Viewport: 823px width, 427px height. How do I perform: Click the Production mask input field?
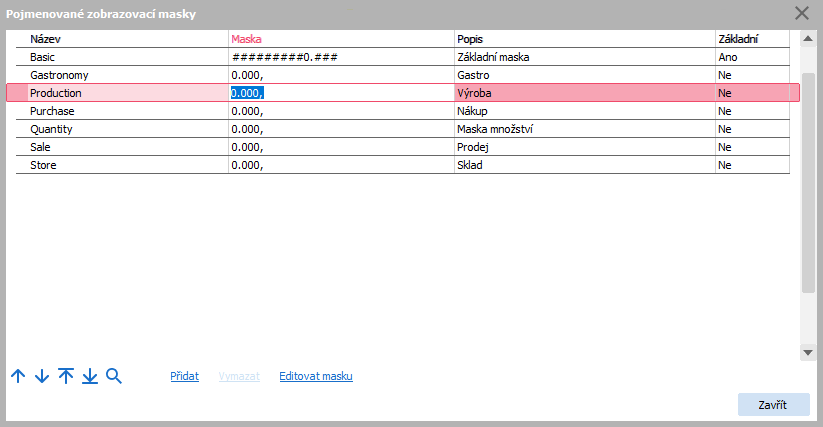[x=340, y=93]
